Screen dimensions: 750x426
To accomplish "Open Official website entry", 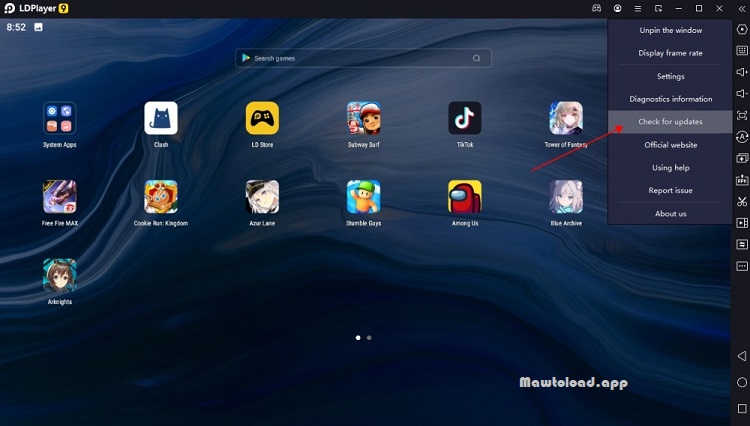I will pyautogui.click(x=670, y=145).
